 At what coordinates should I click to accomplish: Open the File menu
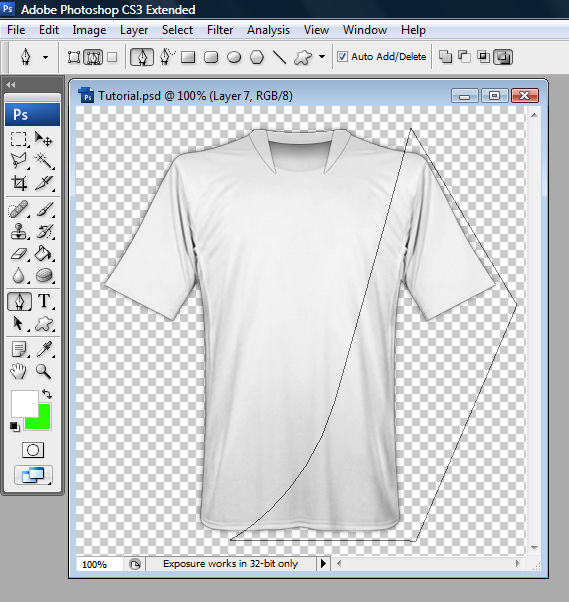16,30
